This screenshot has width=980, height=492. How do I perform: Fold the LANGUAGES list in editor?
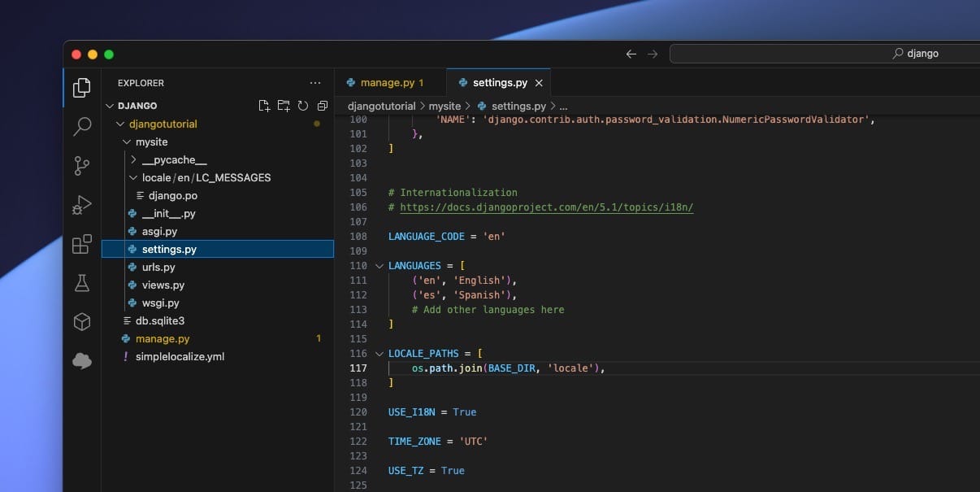(x=379, y=266)
